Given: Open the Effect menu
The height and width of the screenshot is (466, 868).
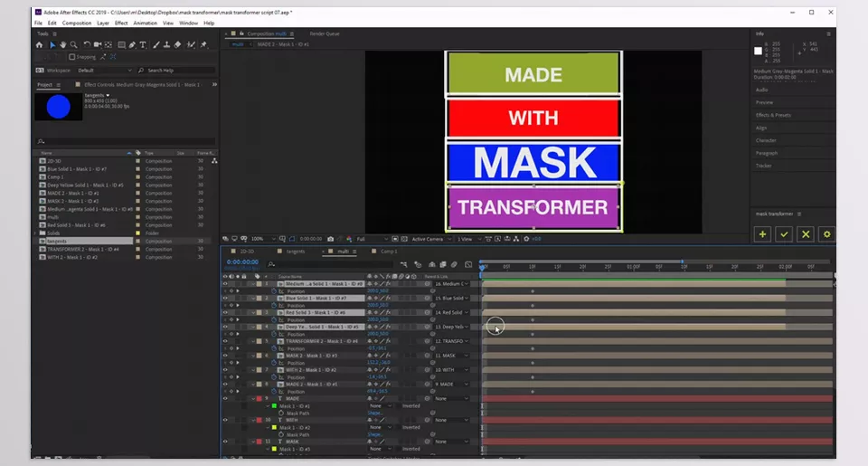Looking at the screenshot, I should (120, 23).
